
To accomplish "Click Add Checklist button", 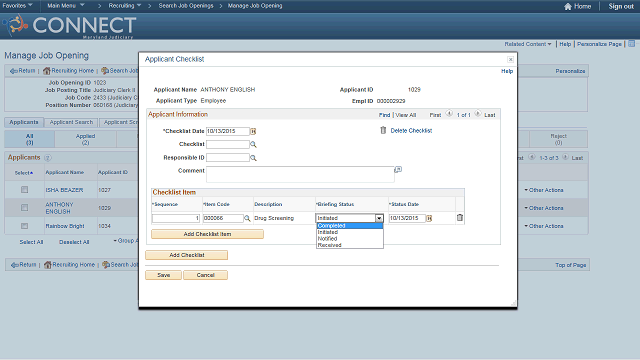I will point(187,255).
